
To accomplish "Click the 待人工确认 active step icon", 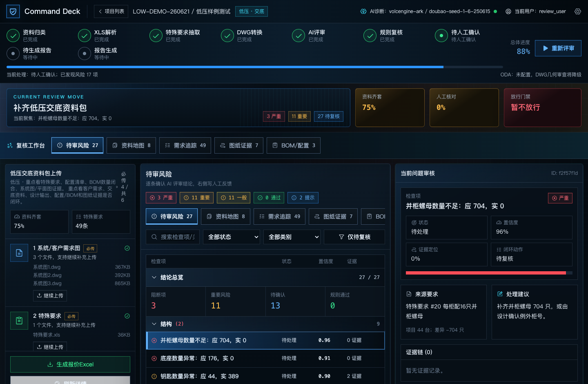I will (441, 36).
